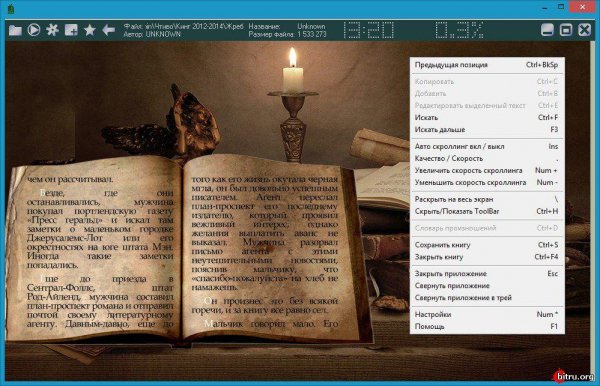Select 'Предыдущая позиция' menu item

pos(487,65)
